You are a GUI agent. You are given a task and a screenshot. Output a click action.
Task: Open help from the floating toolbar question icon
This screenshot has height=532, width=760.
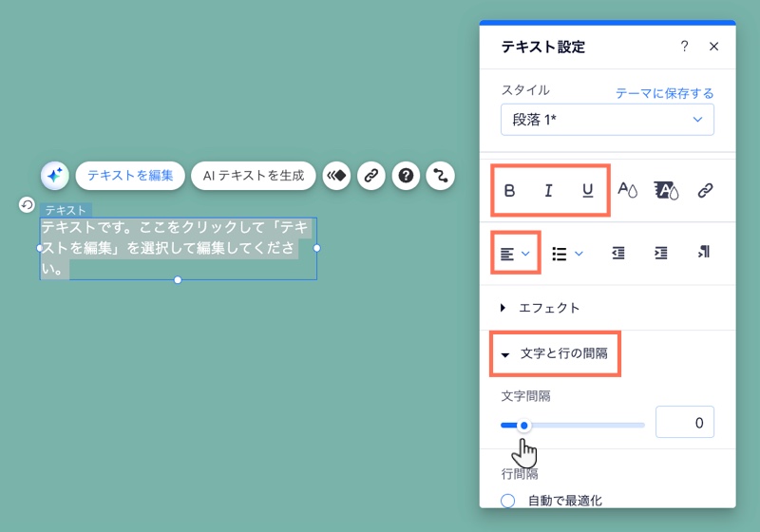click(406, 176)
